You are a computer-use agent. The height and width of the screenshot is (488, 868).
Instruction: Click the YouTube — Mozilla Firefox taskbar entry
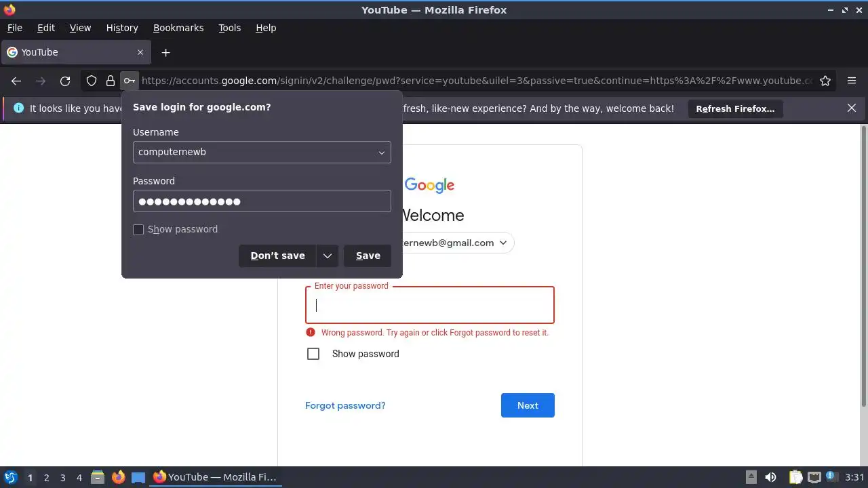click(x=216, y=477)
